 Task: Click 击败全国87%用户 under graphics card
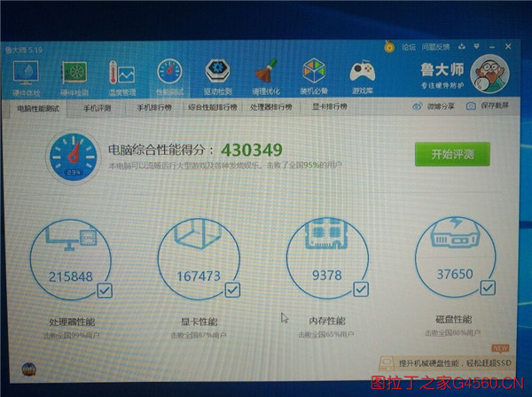pyautogui.click(x=199, y=335)
